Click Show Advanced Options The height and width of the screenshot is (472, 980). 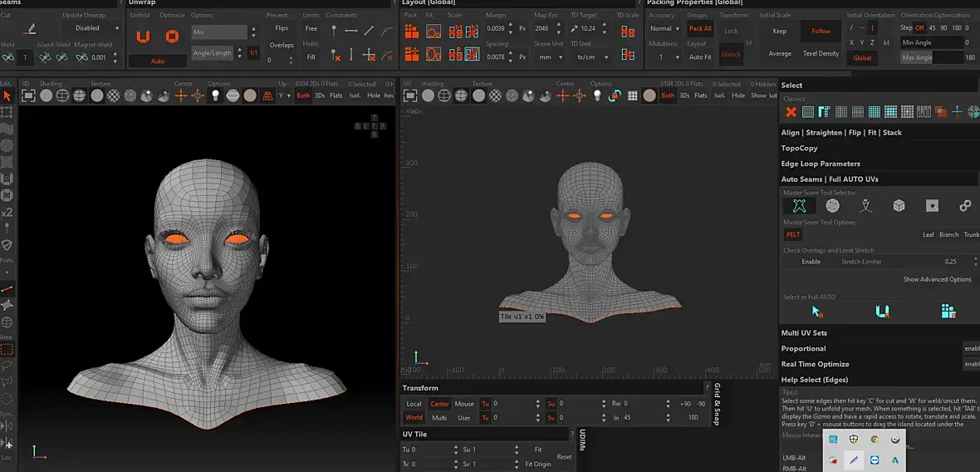(x=937, y=279)
